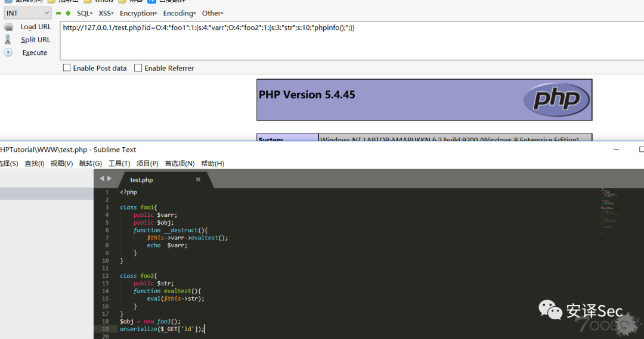The height and width of the screenshot is (339, 644).
Task: Go to next tab with right arrow
Action: (109, 179)
